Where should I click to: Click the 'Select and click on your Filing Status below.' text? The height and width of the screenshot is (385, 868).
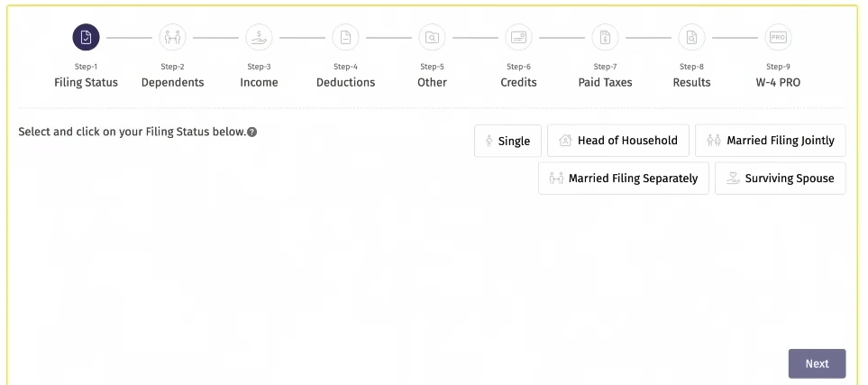pyautogui.click(x=132, y=133)
